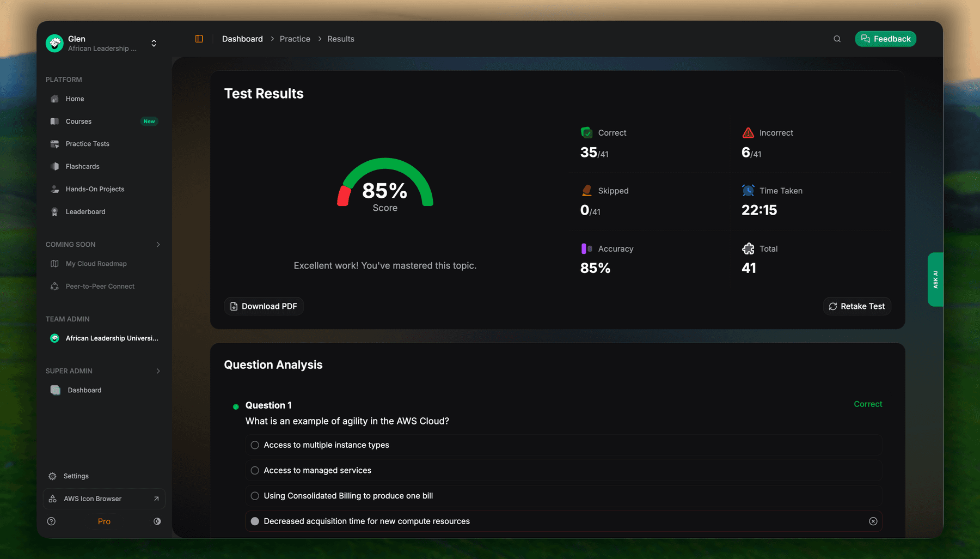Image resolution: width=980 pixels, height=559 pixels.
Task: Click the Retake Test button
Action: [x=857, y=306]
